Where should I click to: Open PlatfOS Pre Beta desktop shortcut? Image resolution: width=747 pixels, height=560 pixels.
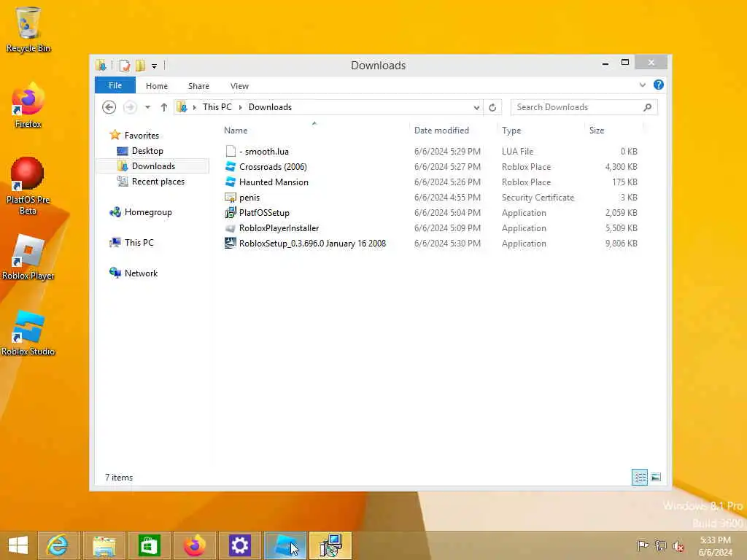(x=28, y=187)
